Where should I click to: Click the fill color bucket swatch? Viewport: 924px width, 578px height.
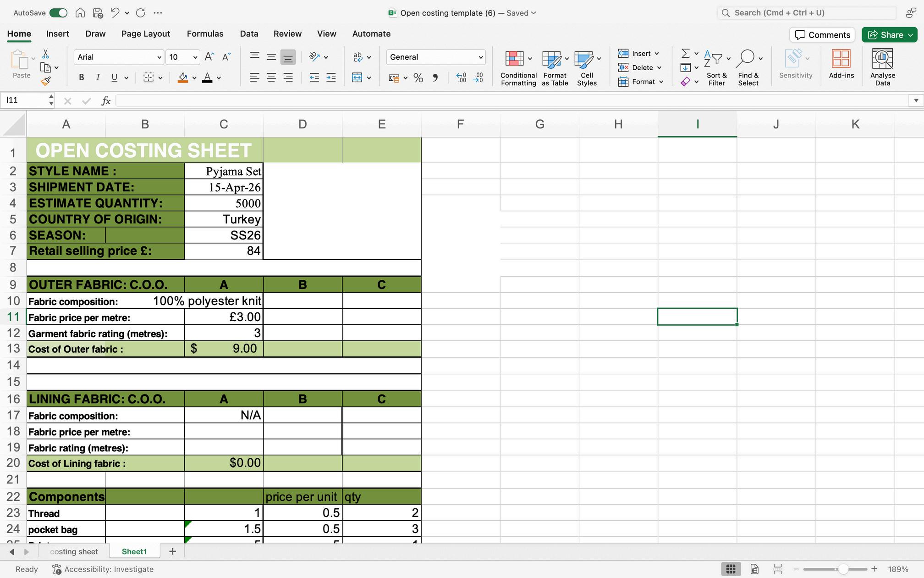tap(183, 78)
